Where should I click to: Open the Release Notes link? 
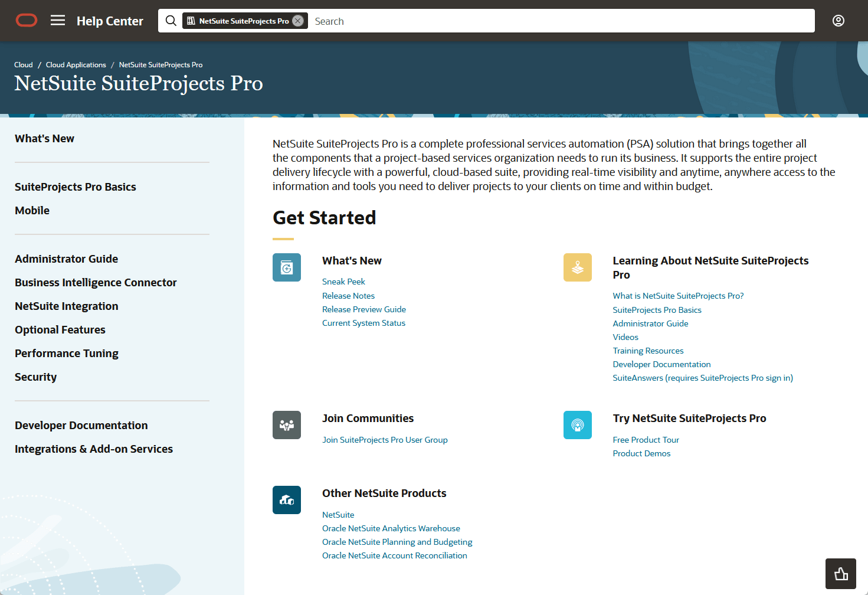348,296
